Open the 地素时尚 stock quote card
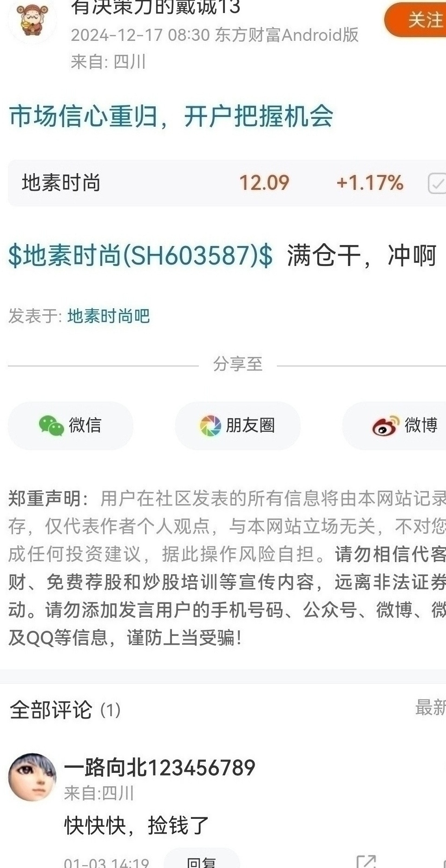This screenshot has width=446, height=868. 227,183
